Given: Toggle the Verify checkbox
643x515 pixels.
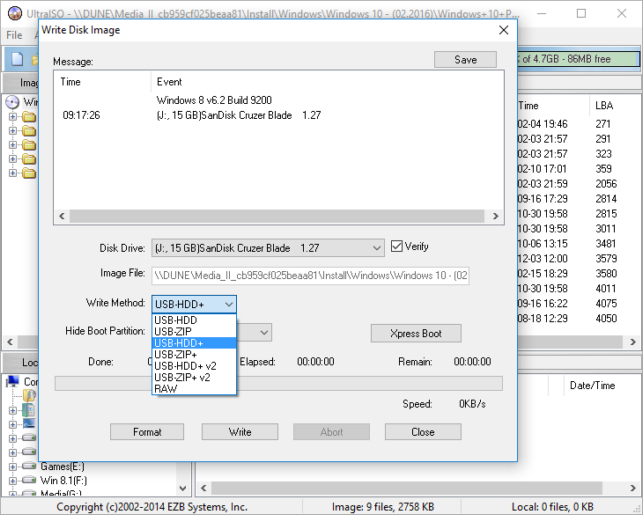Looking at the screenshot, I should pos(397,246).
